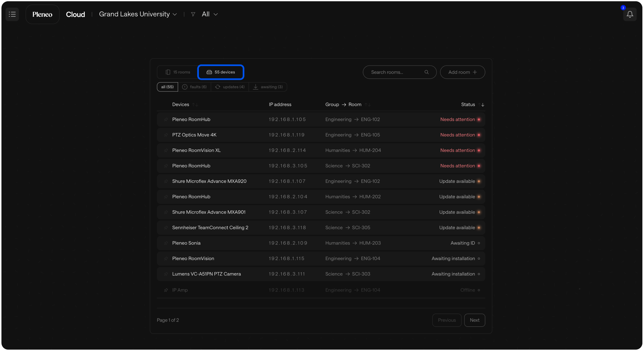The image size is (644, 351).
Task: Show awaiting (3) devices
Action: click(x=268, y=87)
